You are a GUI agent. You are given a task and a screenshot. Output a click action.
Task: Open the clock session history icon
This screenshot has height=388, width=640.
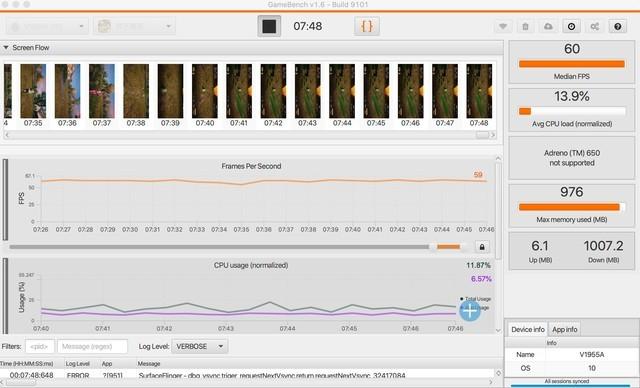pos(571,27)
